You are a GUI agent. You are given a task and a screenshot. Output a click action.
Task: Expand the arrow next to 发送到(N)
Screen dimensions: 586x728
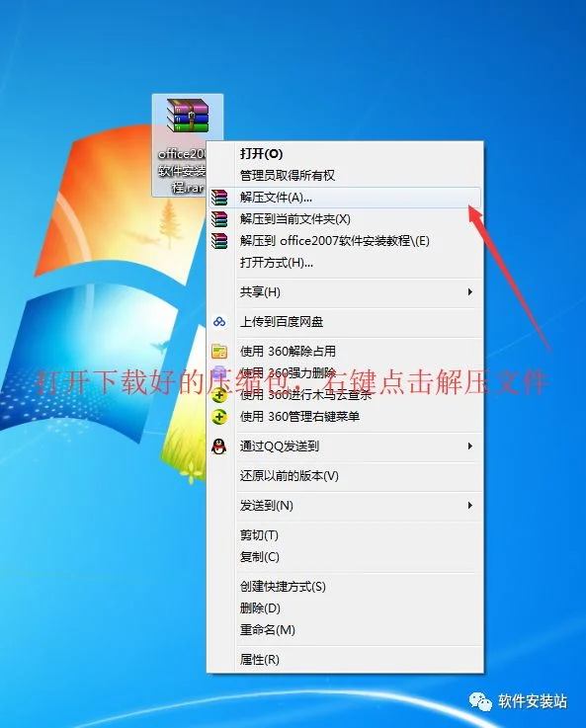point(470,505)
